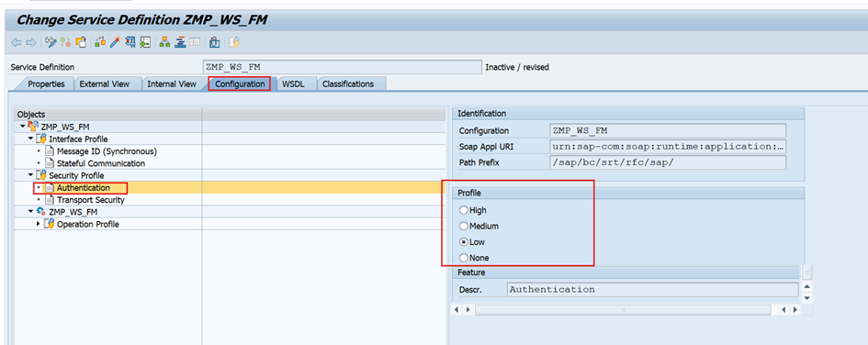Click the Check syntax toolbar icon
868x345 pixels.
point(100,42)
